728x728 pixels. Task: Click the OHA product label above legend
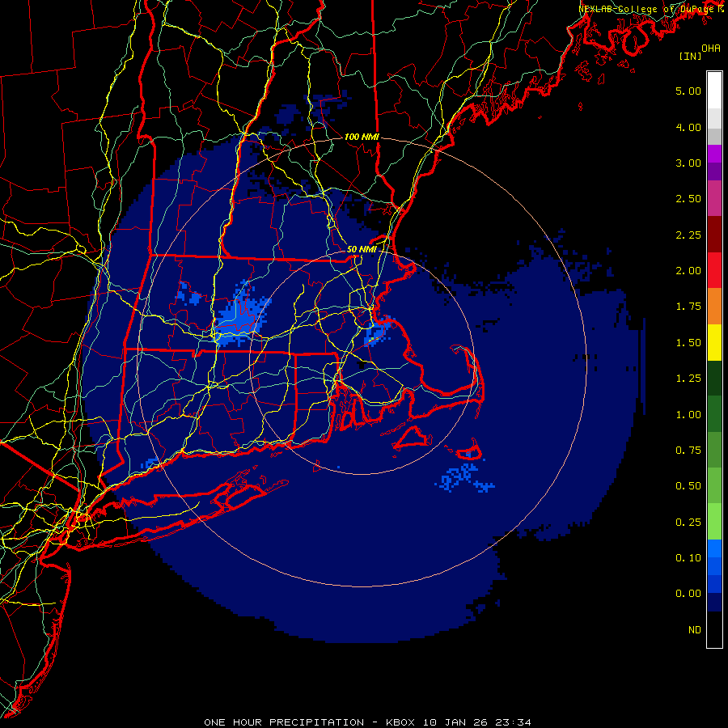(711, 48)
